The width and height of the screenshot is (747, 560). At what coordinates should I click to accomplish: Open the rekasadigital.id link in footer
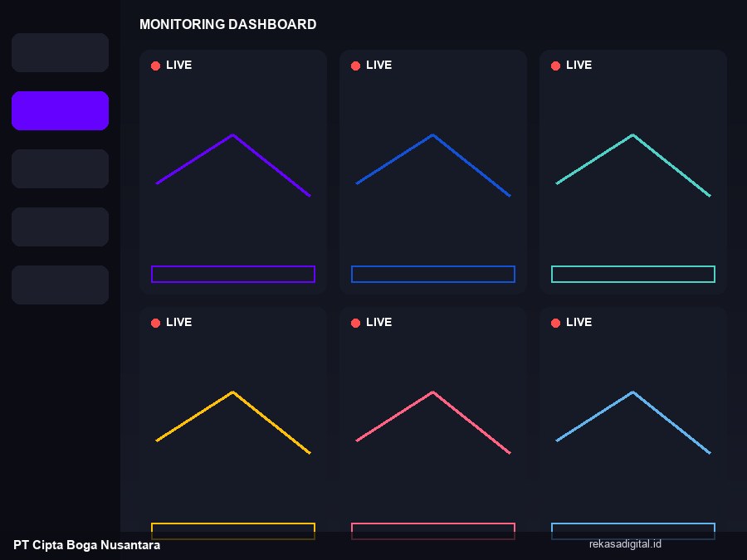pos(625,543)
